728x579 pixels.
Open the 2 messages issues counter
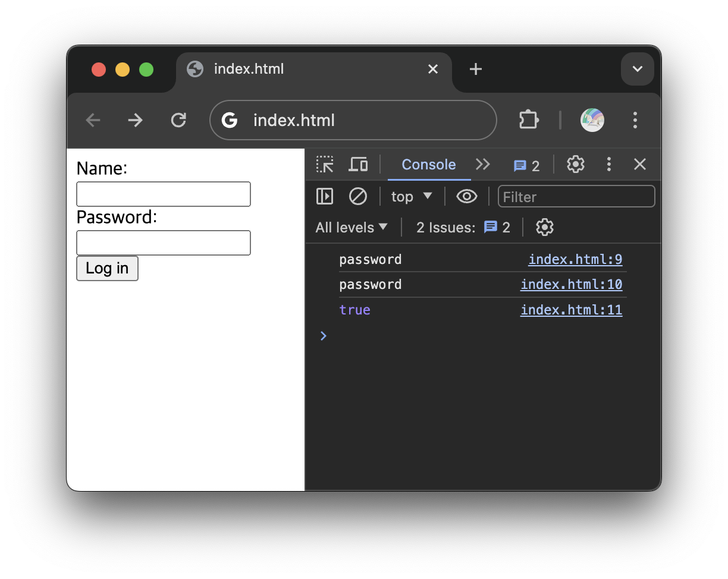(527, 166)
